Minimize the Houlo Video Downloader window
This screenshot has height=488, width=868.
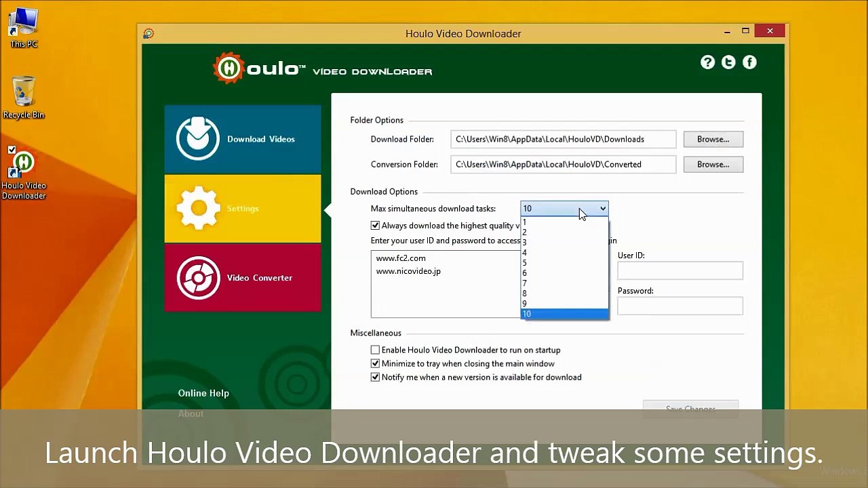727,31
